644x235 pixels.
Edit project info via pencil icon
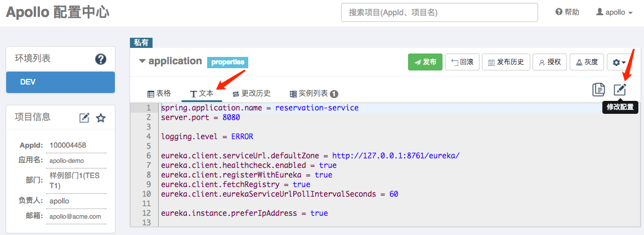pyautogui.click(x=84, y=118)
